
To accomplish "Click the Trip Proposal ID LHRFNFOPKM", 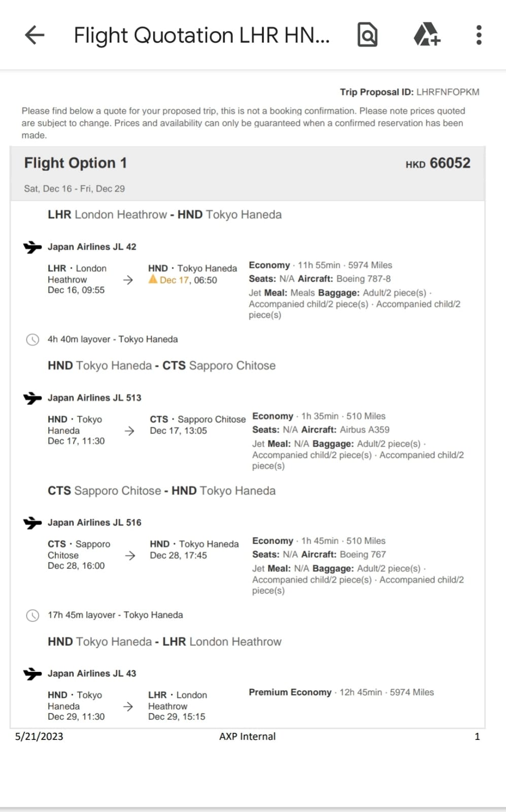I will pos(410,92).
